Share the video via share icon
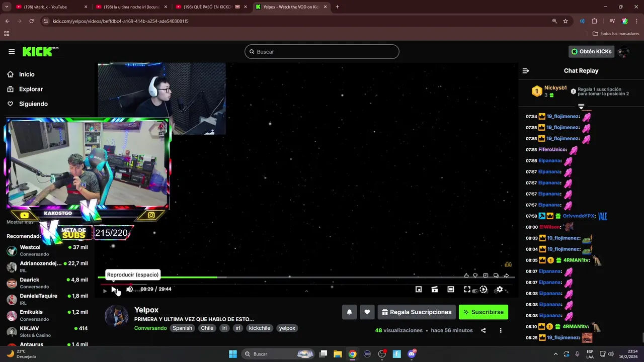 click(483, 330)
